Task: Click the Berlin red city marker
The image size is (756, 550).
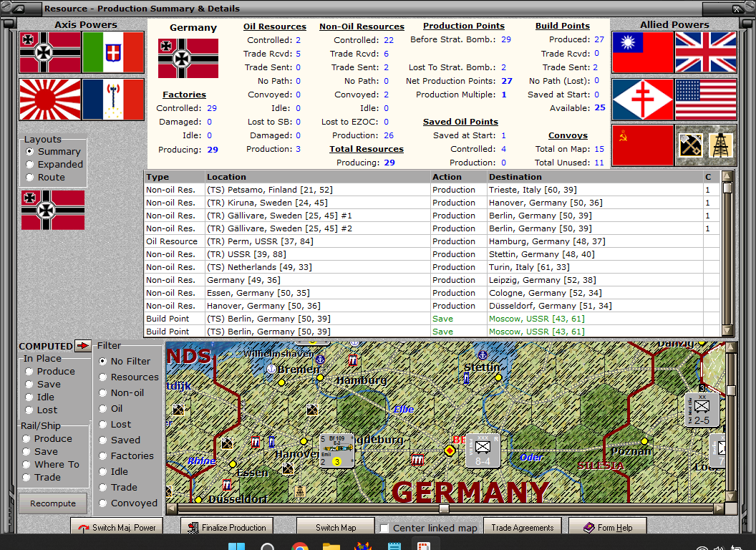Action: [450, 450]
